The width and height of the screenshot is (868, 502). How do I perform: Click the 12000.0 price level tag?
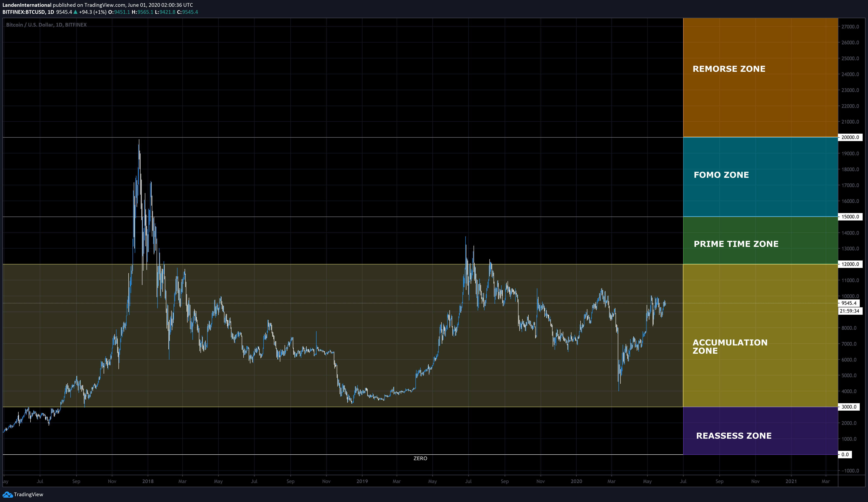(850, 264)
